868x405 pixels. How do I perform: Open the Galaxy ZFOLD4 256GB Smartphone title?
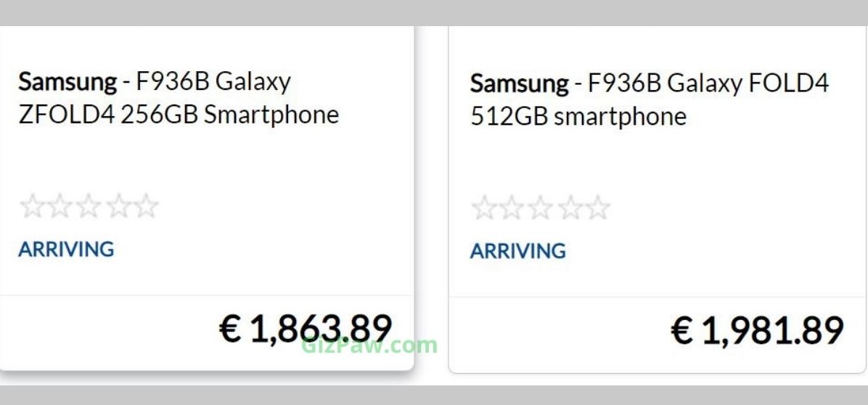tap(179, 98)
